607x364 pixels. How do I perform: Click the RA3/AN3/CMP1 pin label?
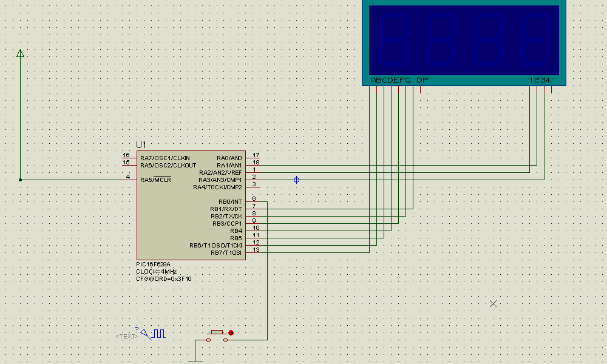pyautogui.click(x=220, y=180)
